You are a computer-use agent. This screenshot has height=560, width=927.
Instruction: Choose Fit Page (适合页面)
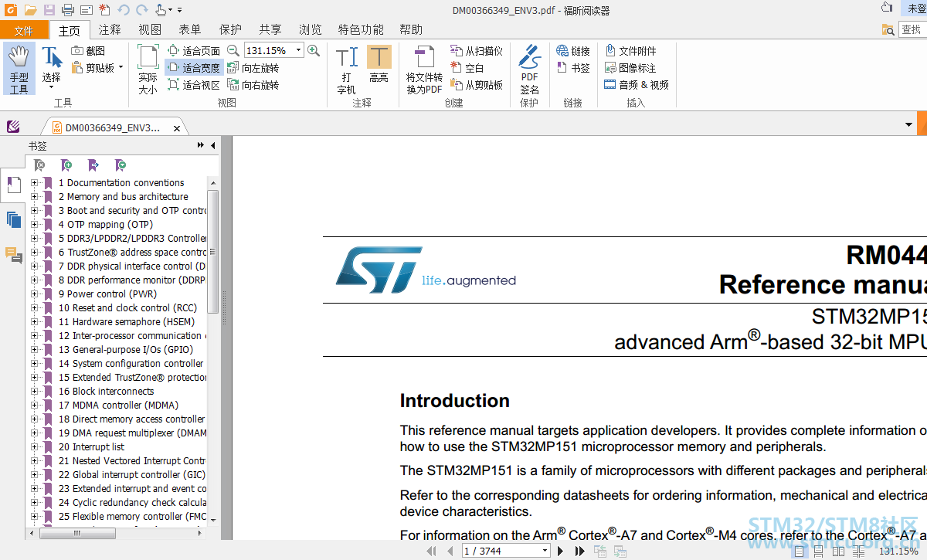click(194, 51)
